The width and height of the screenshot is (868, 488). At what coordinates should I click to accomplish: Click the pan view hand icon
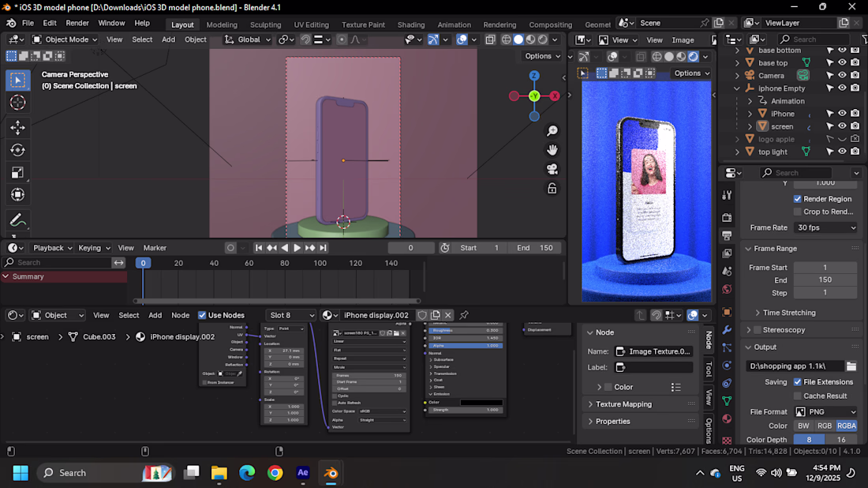552,150
